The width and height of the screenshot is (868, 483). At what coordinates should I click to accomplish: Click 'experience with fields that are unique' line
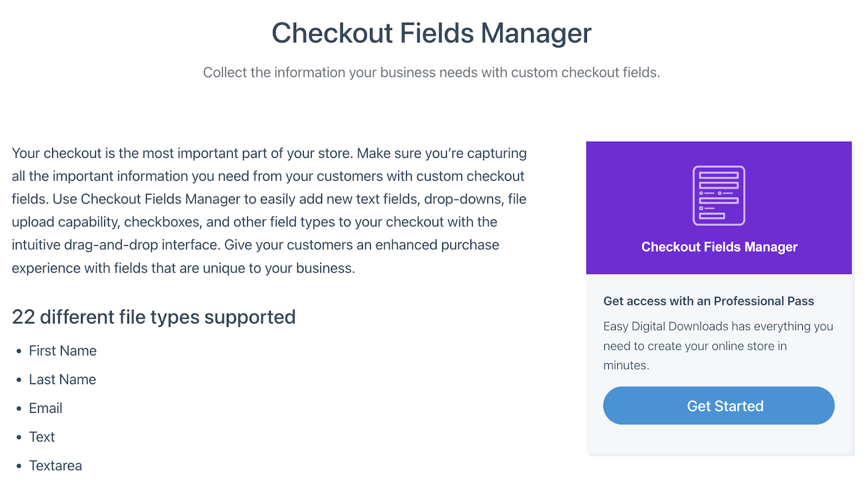[x=183, y=269]
